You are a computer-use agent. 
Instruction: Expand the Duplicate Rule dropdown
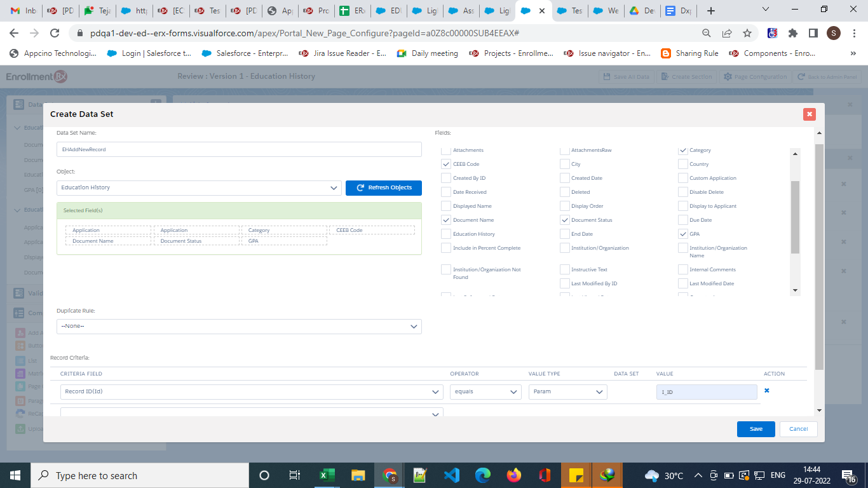[x=239, y=326]
